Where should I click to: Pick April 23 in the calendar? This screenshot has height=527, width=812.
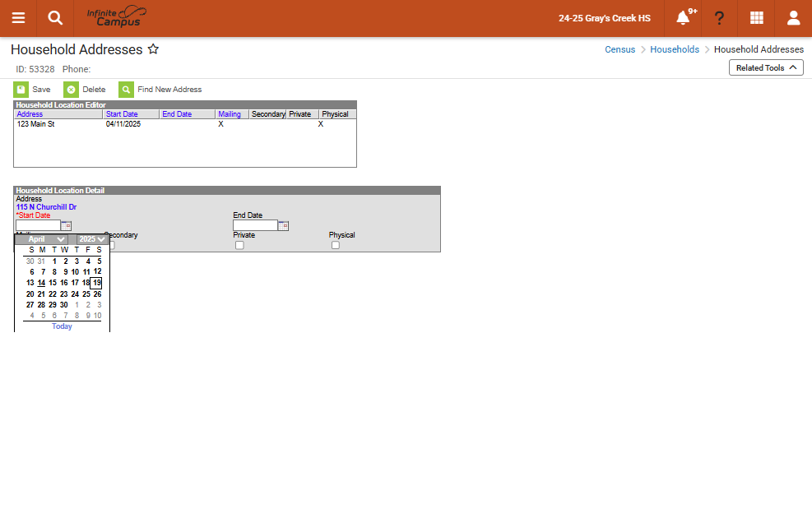tap(63, 294)
